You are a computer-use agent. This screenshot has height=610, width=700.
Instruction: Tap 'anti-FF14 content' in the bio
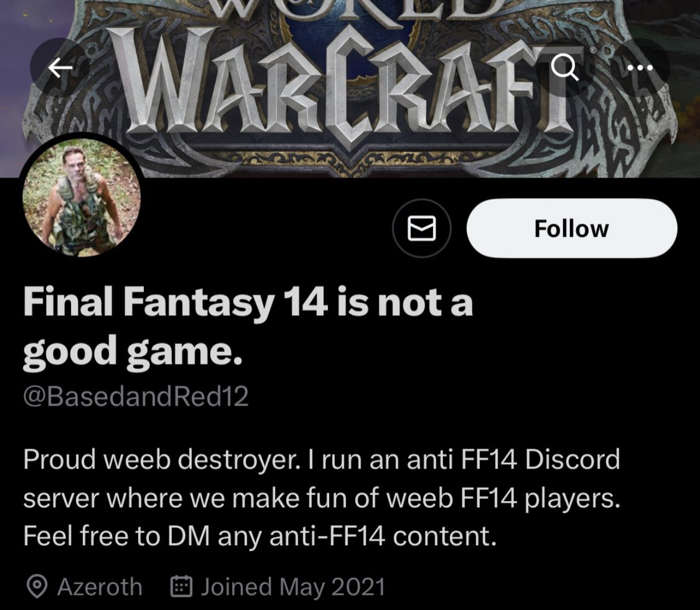coord(383,536)
